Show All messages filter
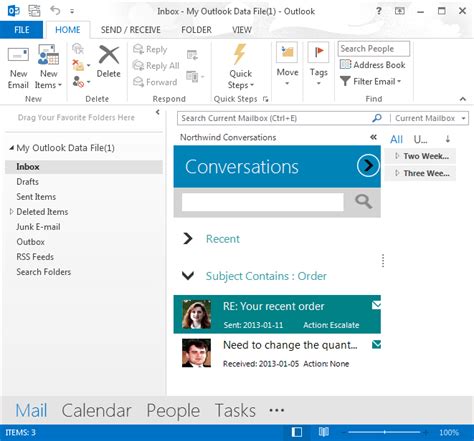 tap(396, 139)
